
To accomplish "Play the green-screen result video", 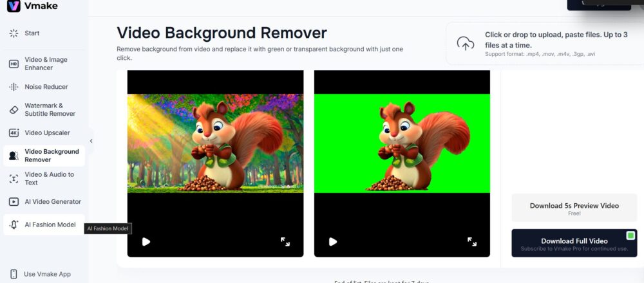I will pyautogui.click(x=333, y=242).
